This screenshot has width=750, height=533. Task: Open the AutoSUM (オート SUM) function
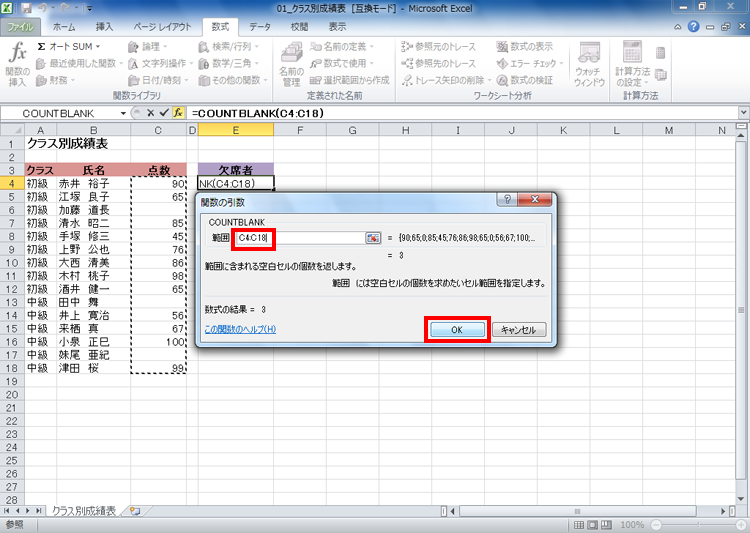coord(68,46)
